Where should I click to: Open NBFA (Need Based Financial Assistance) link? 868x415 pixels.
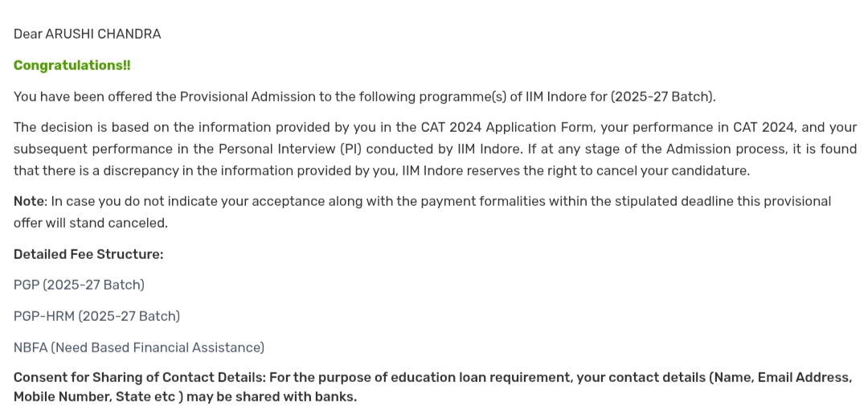click(138, 347)
